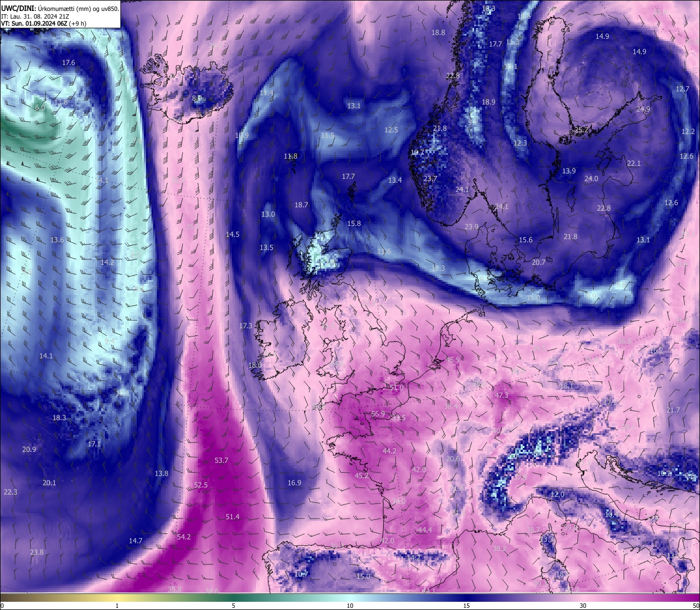Click the 44.2 value over France

[x=389, y=451]
